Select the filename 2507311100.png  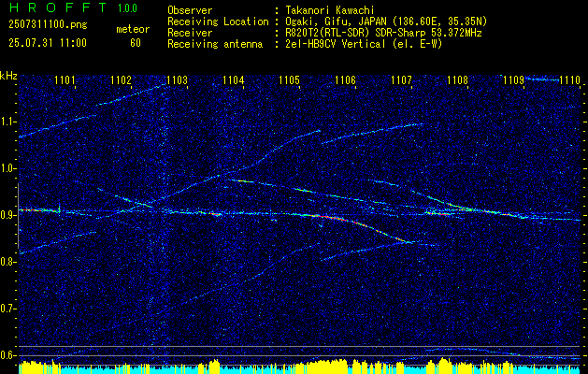(x=48, y=25)
